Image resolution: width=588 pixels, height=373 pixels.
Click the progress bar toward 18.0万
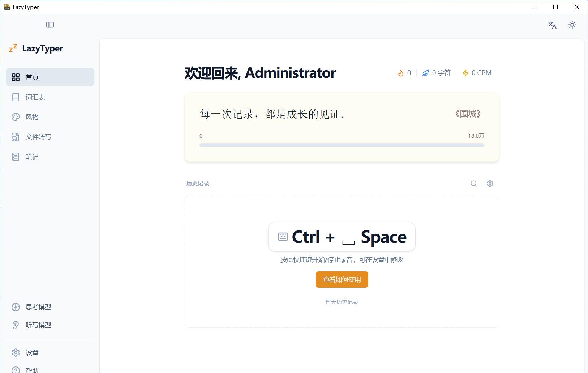[x=342, y=145]
